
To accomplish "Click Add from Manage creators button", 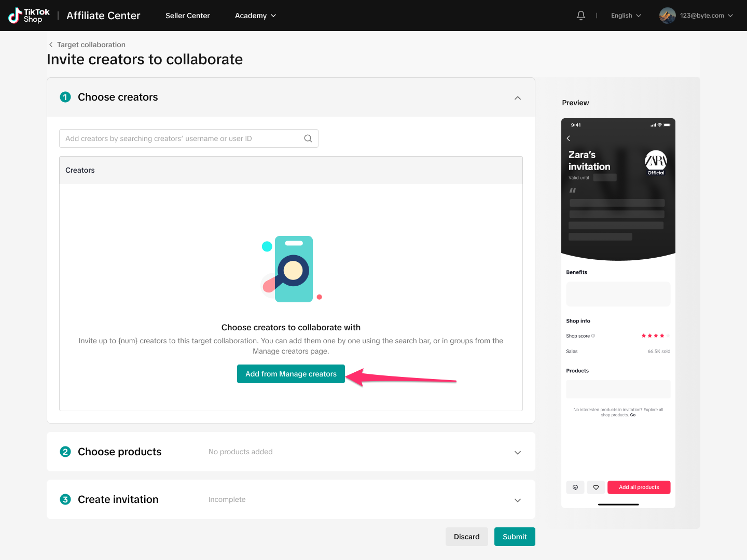I will (x=291, y=374).
